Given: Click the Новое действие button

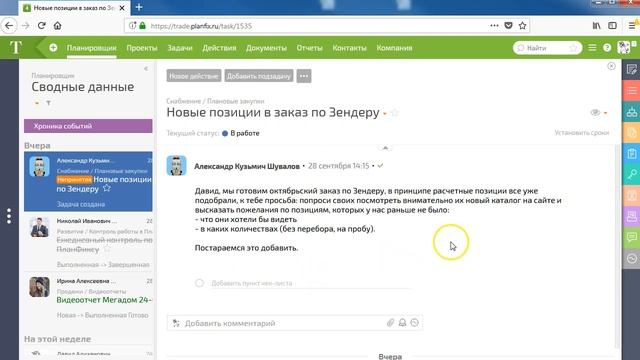Looking at the screenshot, I should [194, 76].
